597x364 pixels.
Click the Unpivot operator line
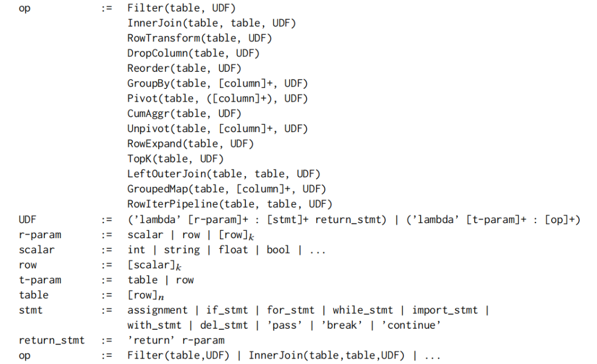click(x=217, y=129)
